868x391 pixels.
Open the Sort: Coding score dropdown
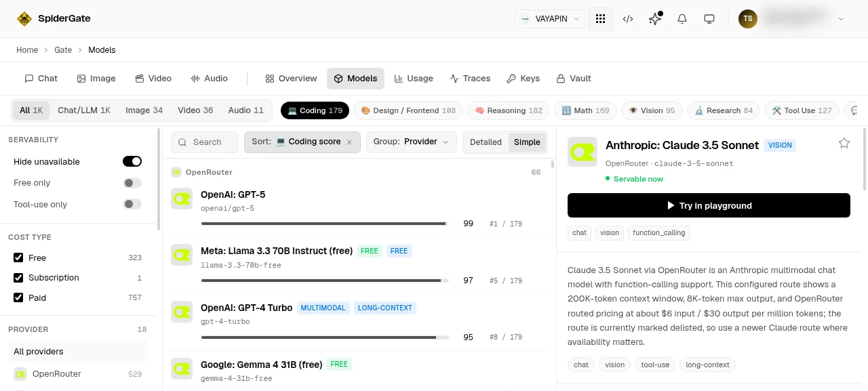(x=301, y=142)
